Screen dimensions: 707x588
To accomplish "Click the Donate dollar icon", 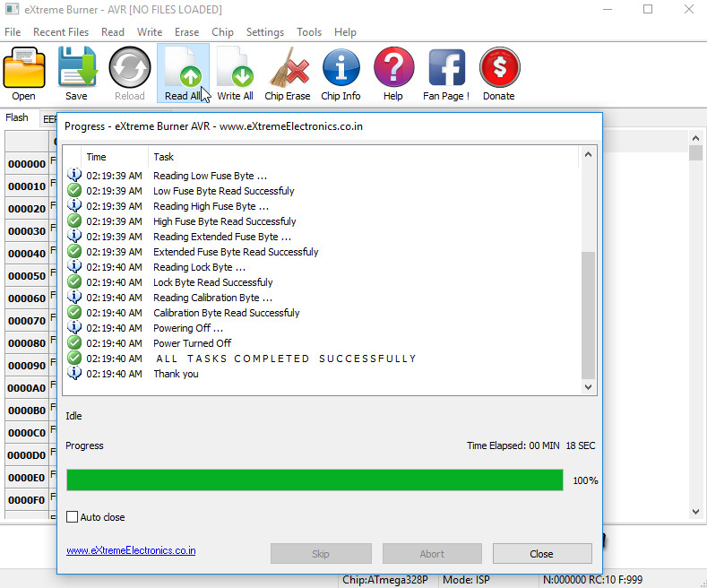I will click(500, 67).
